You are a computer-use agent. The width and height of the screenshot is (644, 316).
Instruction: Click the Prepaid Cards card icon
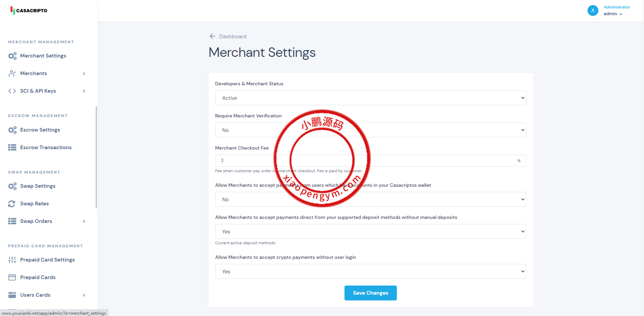coord(12,277)
